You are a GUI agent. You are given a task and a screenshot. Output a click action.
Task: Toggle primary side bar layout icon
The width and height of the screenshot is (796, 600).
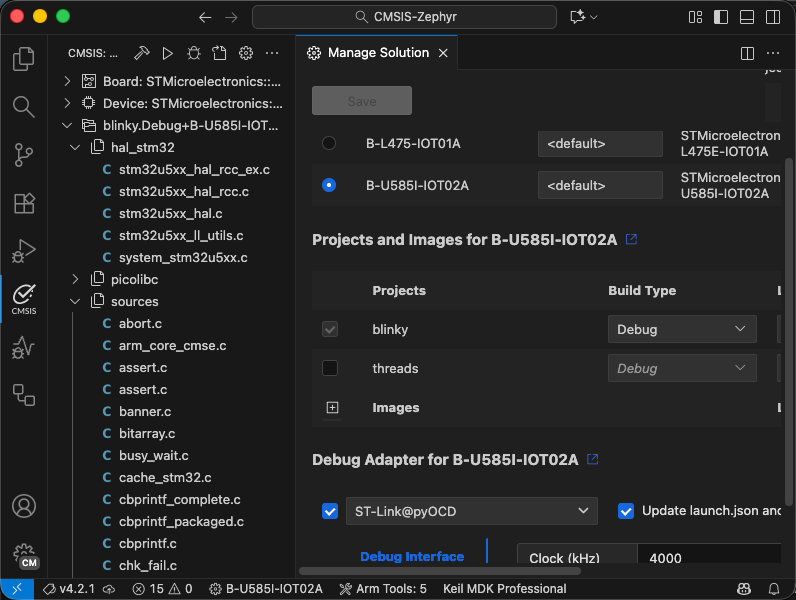(x=721, y=17)
